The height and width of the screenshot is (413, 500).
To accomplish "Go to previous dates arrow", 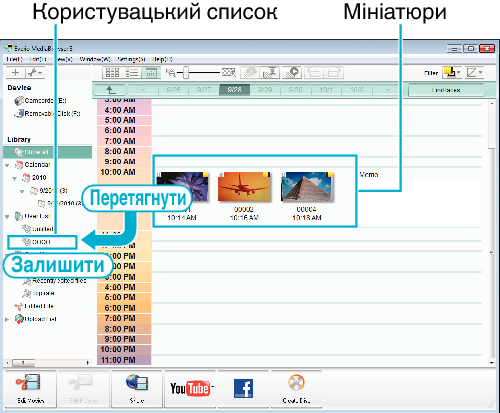I will [x=143, y=90].
